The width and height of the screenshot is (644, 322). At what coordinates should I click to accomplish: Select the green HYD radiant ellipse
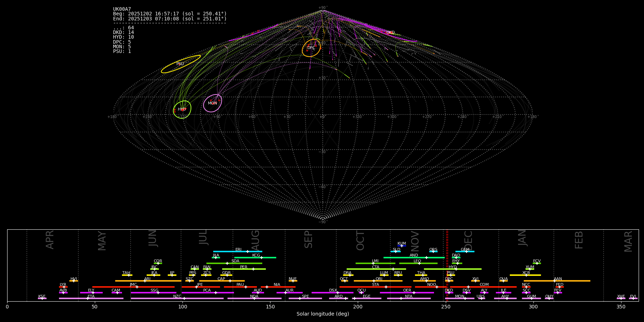point(182,109)
